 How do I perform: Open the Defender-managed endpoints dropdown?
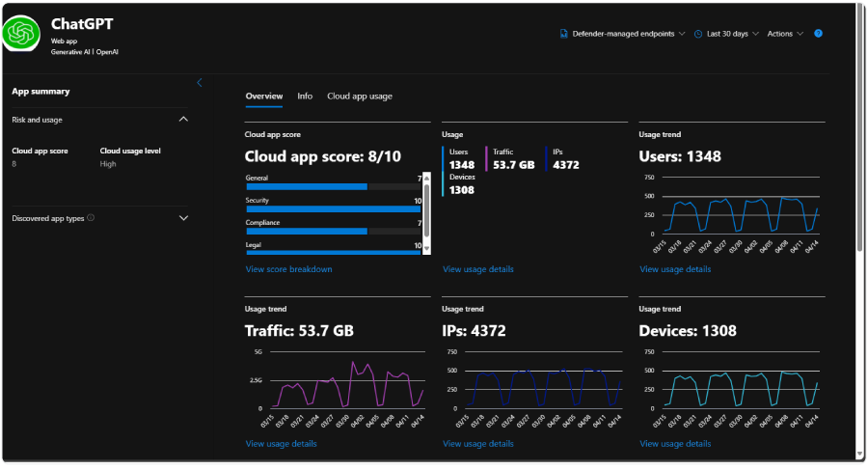[623, 34]
